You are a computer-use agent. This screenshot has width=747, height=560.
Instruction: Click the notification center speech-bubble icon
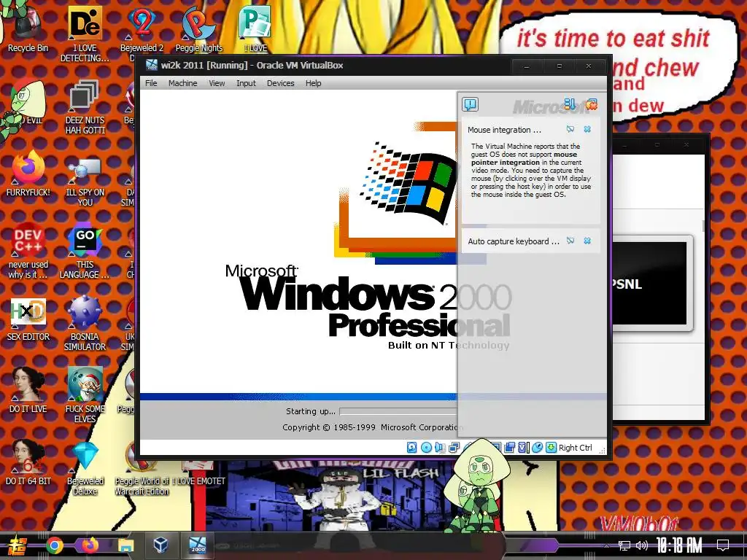coord(470,104)
